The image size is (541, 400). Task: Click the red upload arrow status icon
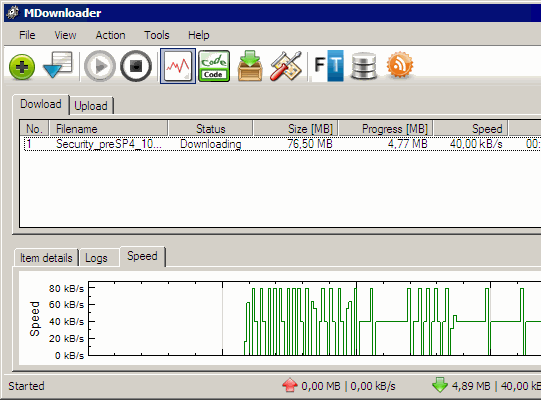pos(289,385)
